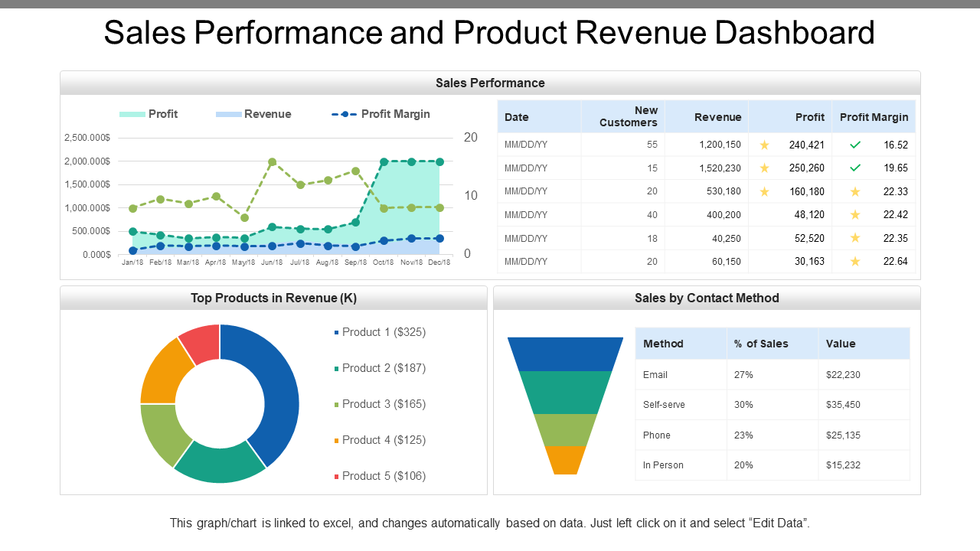Select the blue bullet icon for Product 1
The width and height of the screenshot is (980, 551).
coord(335,332)
